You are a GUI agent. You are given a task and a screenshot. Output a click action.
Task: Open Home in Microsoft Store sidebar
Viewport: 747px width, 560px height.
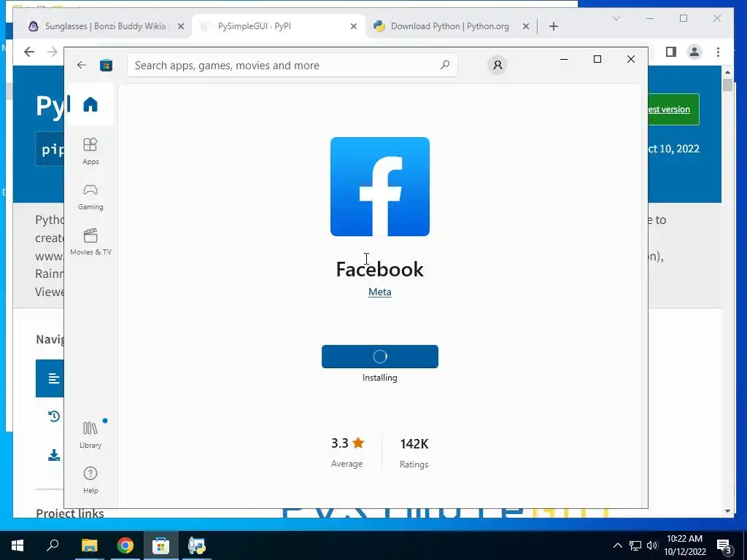click(x=90, y=104)
